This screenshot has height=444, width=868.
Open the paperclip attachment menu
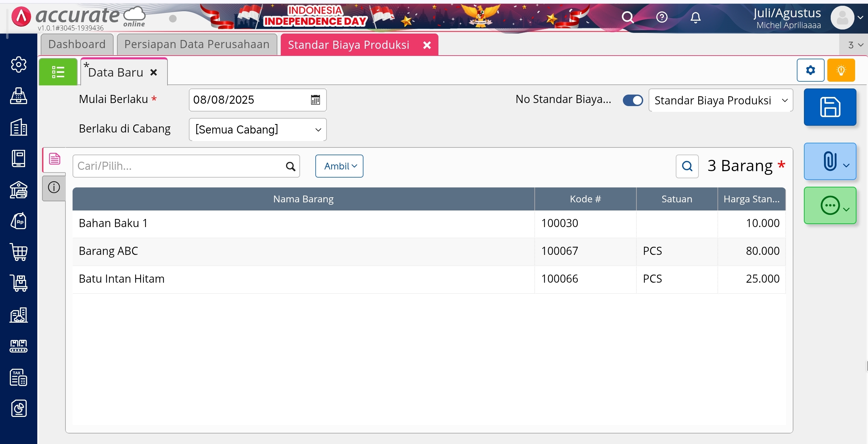(x=830, y=161)
